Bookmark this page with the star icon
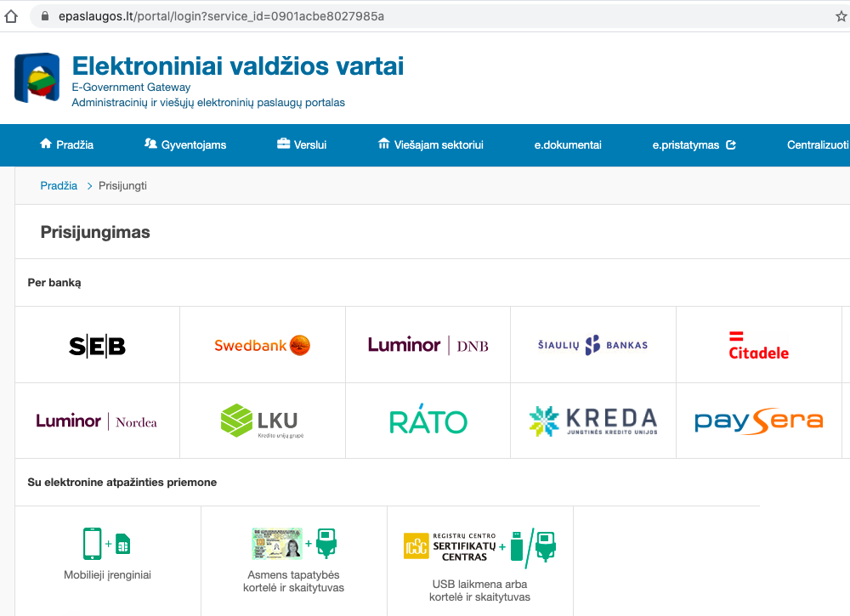The image size is (850, 616). coord(841,16)
